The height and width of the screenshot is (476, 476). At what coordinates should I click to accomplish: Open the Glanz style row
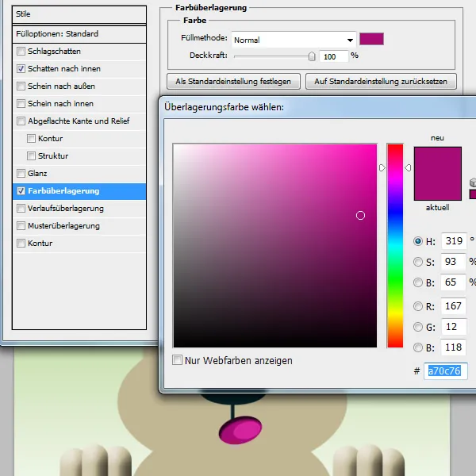click(x=79, y=173)
